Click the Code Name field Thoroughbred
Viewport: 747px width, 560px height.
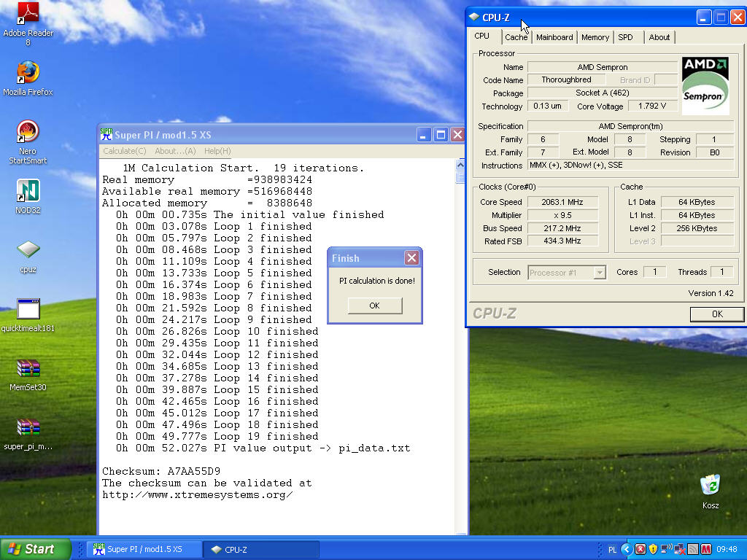tap(566, 79)
